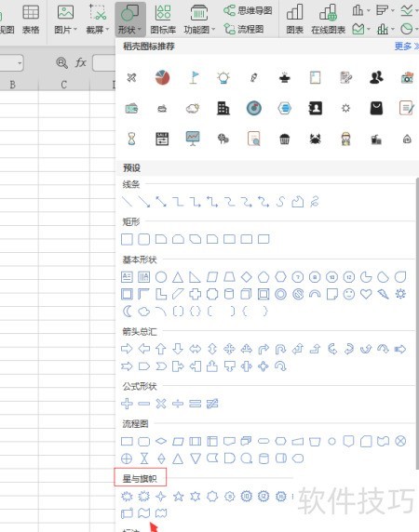Select the up arrow shape
This screenshot has height=532, width=419.
(161, 349)
